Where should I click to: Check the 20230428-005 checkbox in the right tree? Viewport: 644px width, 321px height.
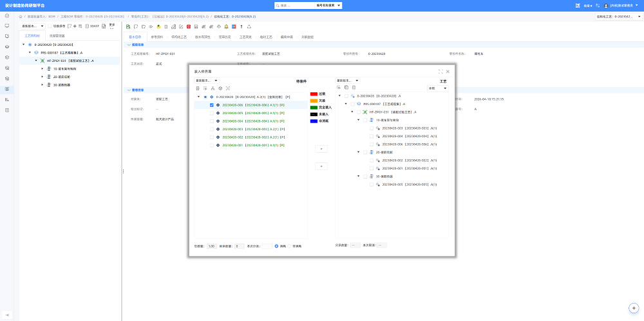pos(372,184)
